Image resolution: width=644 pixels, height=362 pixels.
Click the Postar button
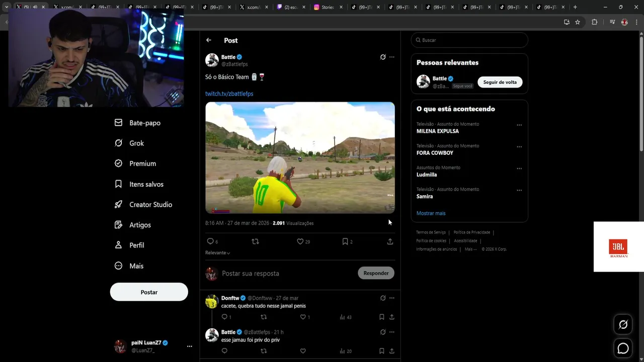[149, 292]
